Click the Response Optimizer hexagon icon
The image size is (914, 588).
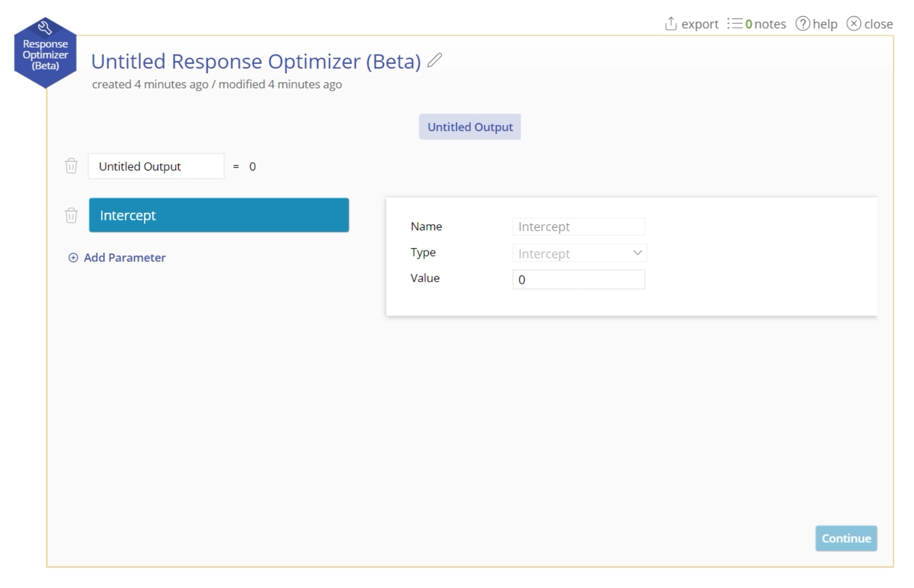[45, 53]
